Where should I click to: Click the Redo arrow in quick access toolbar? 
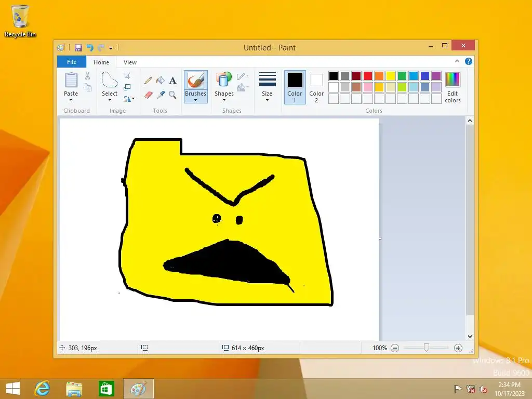(x=101, y=47)
